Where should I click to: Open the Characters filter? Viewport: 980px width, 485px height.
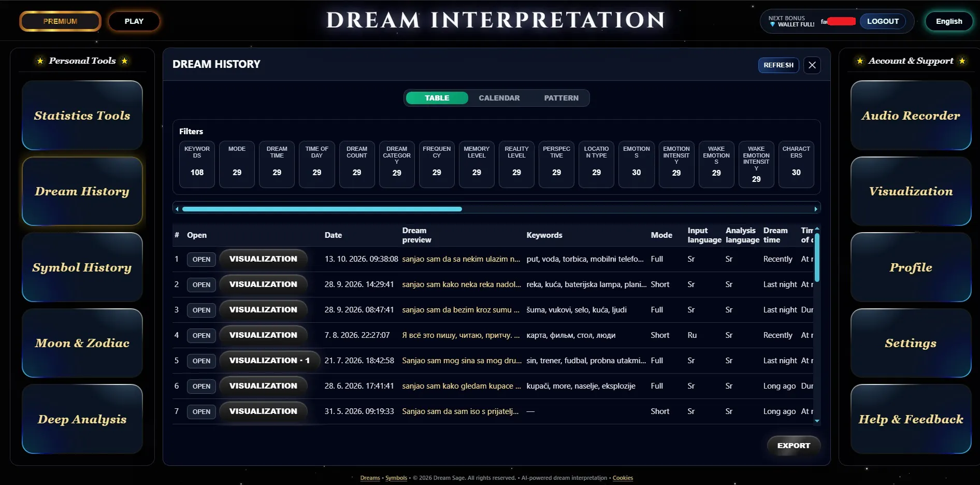796,164
